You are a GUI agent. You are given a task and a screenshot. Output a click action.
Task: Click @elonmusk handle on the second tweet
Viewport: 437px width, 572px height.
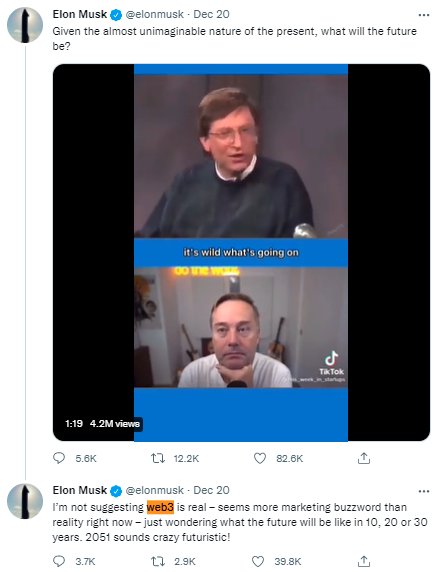[155, 490]
